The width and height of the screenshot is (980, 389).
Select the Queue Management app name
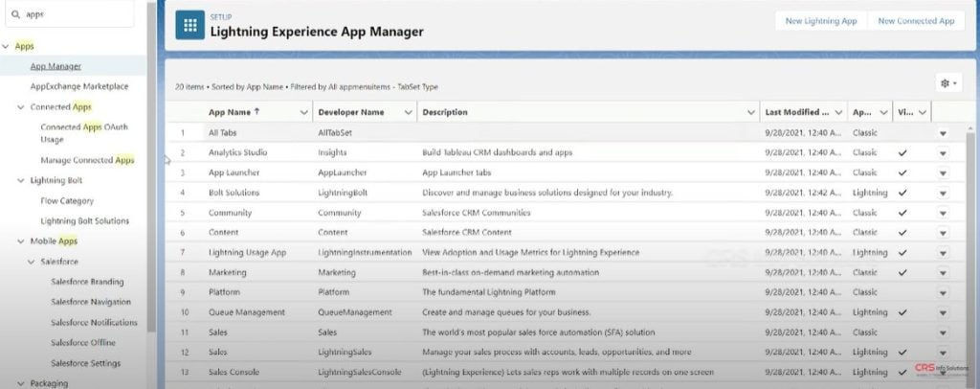pos(247,312)
